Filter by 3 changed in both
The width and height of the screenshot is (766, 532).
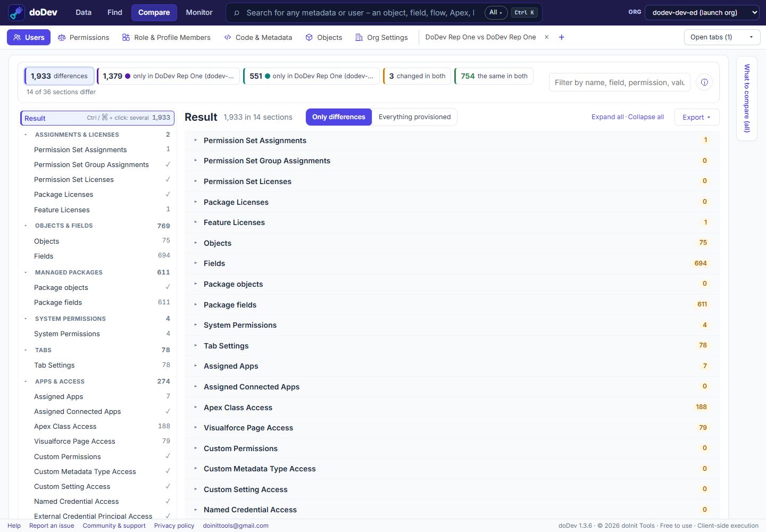pyautogui.click(x=417, y=76)
